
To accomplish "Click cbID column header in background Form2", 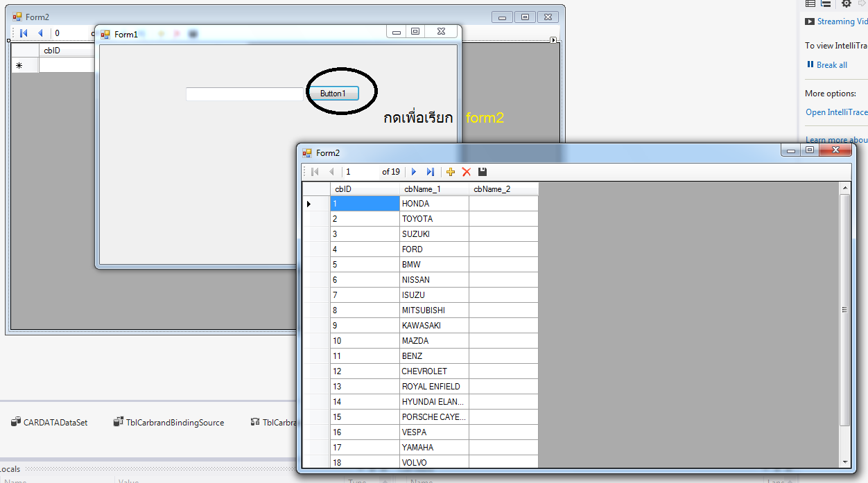I will pyautogui.click(x=67, y=50).
